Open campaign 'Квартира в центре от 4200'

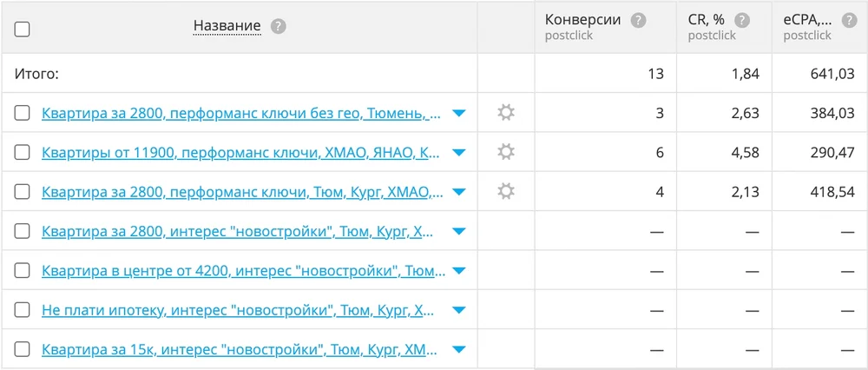(244, 271)
